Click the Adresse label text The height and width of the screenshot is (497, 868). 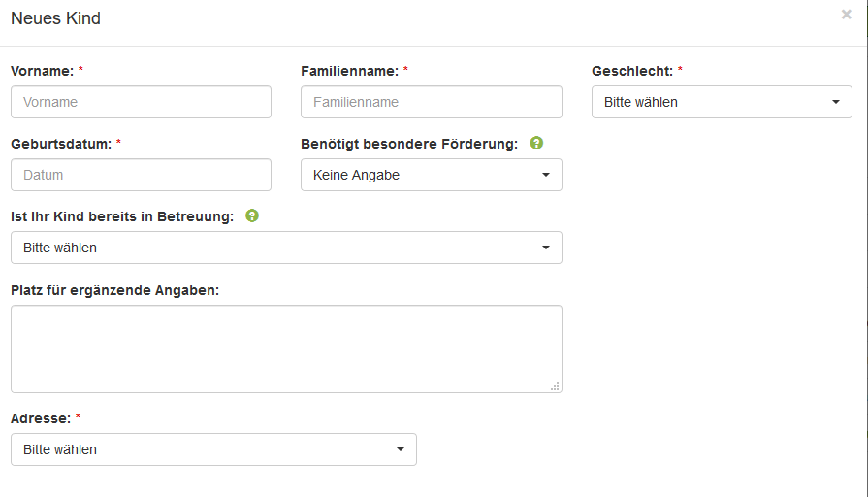(40, 418)
